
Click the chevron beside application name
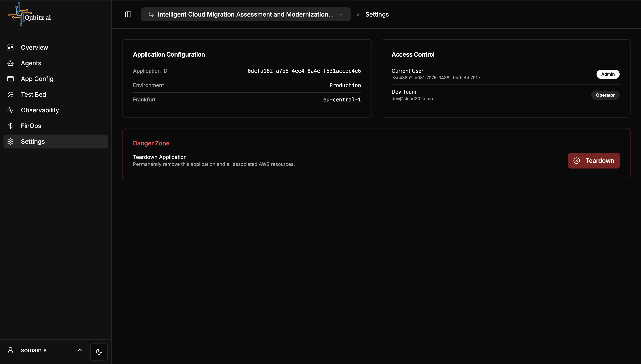point(340,15)
